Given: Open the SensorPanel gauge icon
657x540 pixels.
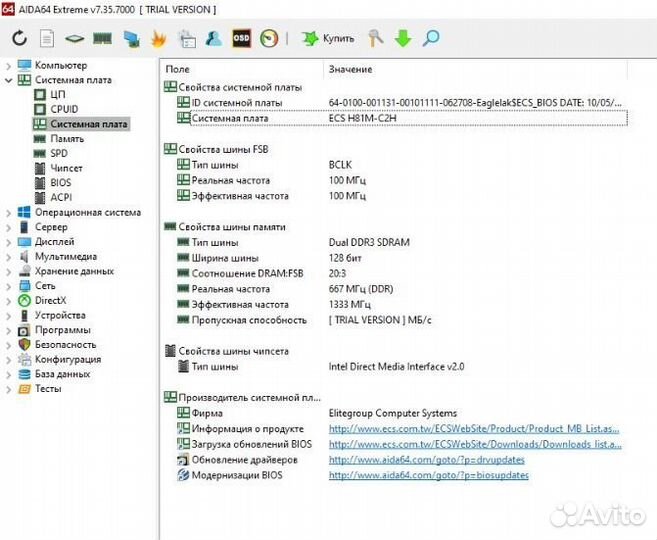Looking at the screenshot, I should [x=269, y=39].
